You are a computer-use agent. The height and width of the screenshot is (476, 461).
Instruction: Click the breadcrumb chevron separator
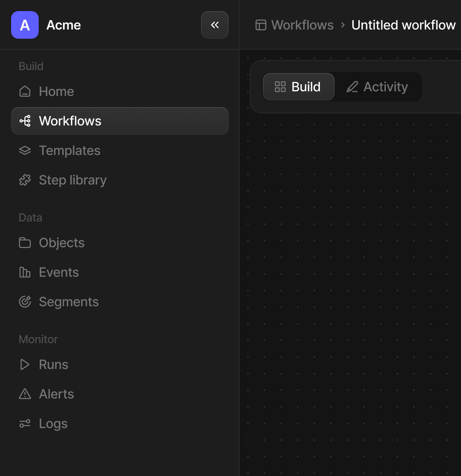pyautogui.click(x=343, y=25)
